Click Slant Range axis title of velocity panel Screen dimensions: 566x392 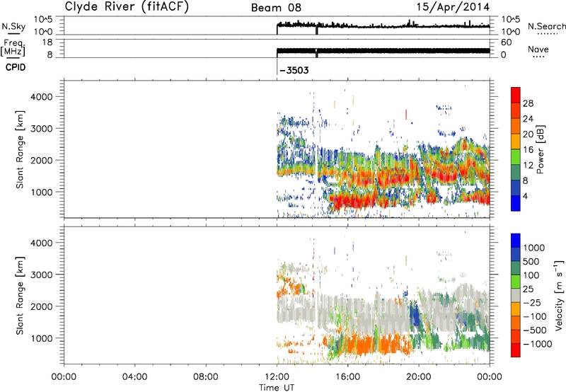20,296
